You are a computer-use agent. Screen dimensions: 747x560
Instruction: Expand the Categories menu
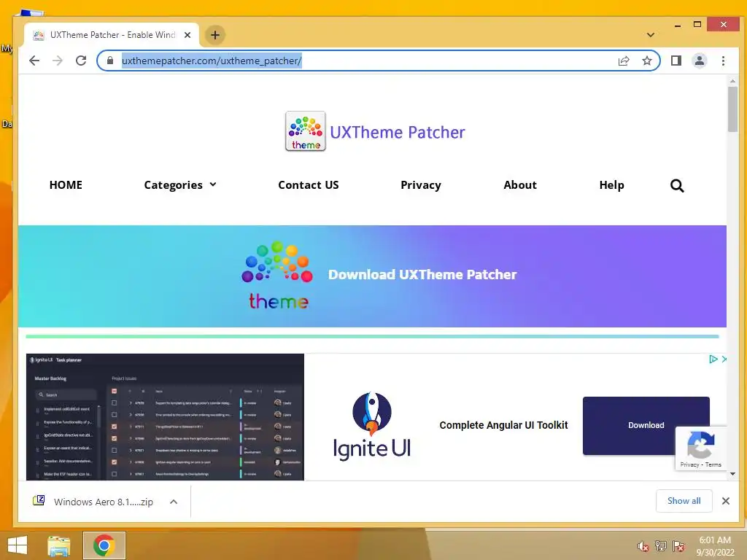click(180, 184)
